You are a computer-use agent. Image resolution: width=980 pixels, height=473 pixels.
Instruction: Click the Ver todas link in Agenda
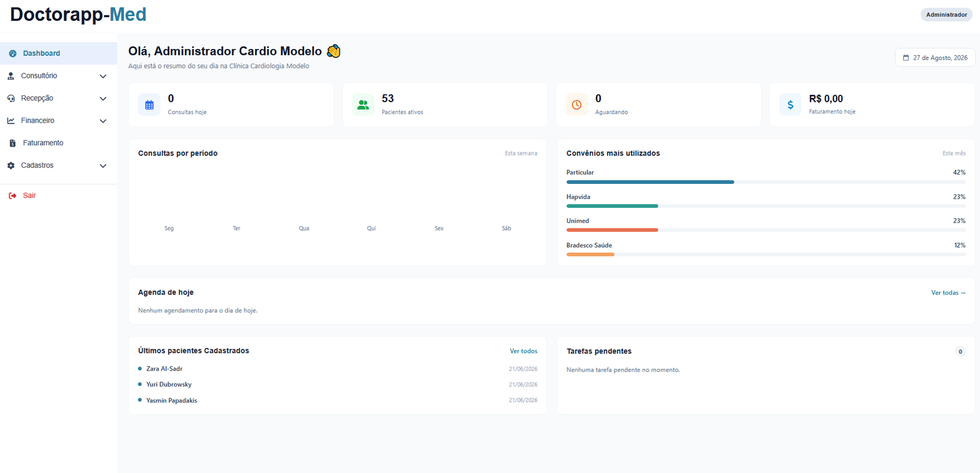tap(948, 293)
